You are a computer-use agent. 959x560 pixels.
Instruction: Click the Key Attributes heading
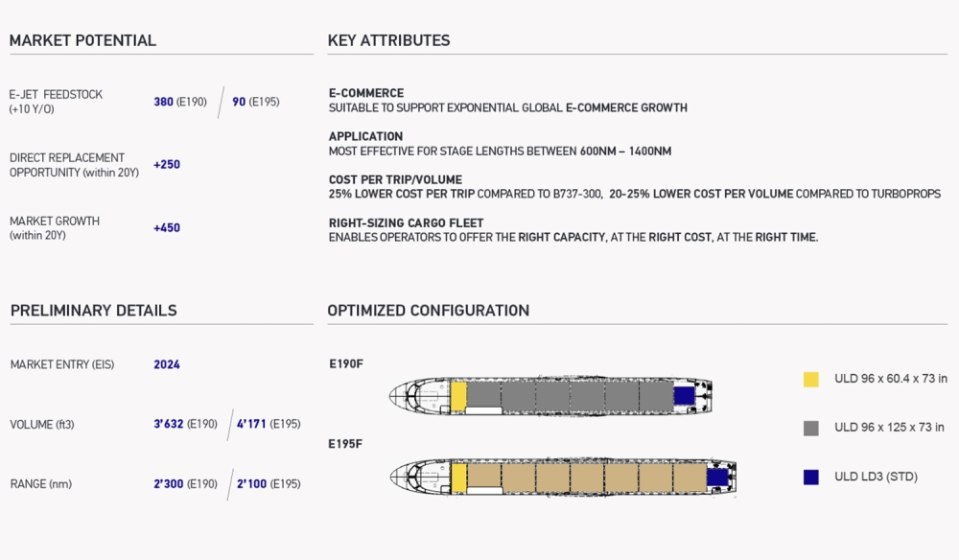pos(389,40)
